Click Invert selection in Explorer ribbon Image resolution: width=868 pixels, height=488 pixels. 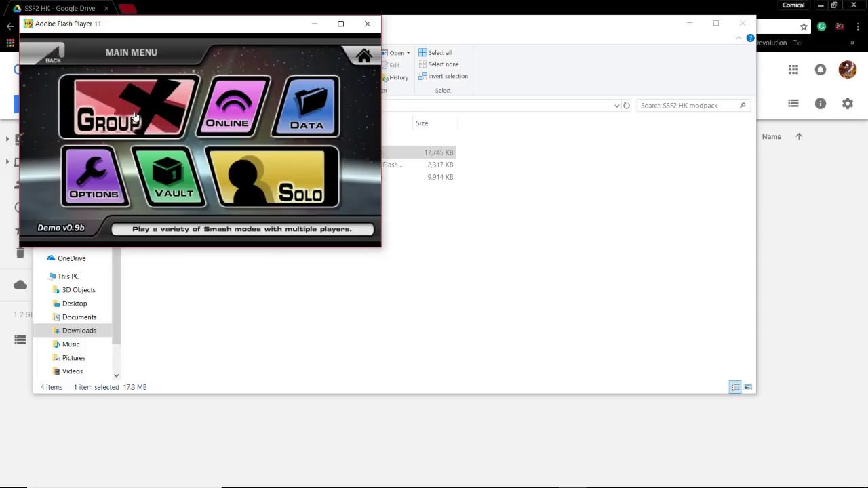tap(443, 76)
